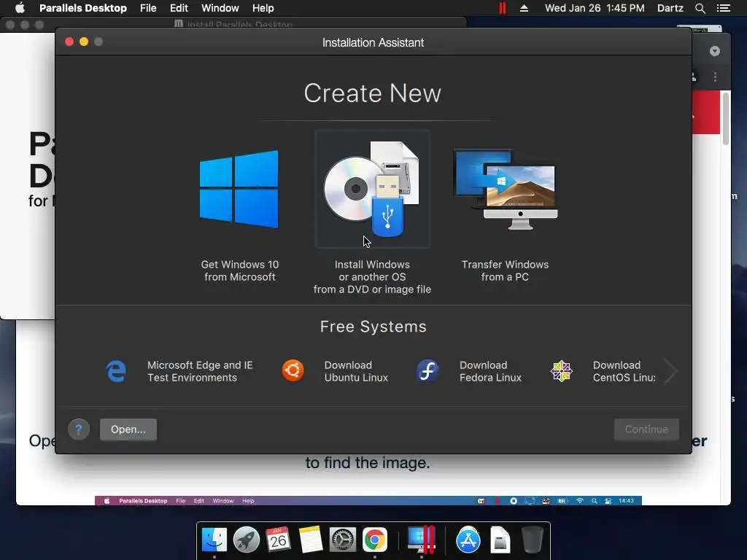Viewport: 747px width, 560px height.
Task: Select Download Fedora Linux label
Action: point(490,371)
